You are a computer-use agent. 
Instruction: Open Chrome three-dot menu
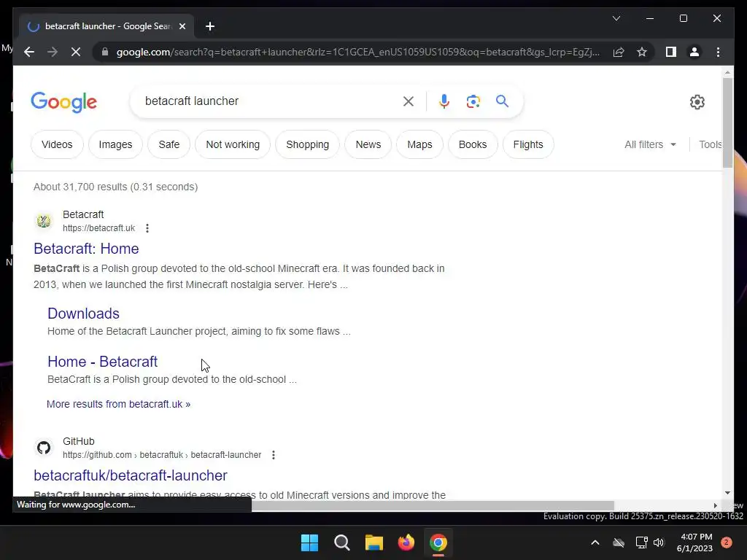pyautogui.click(x=718, y=52)
